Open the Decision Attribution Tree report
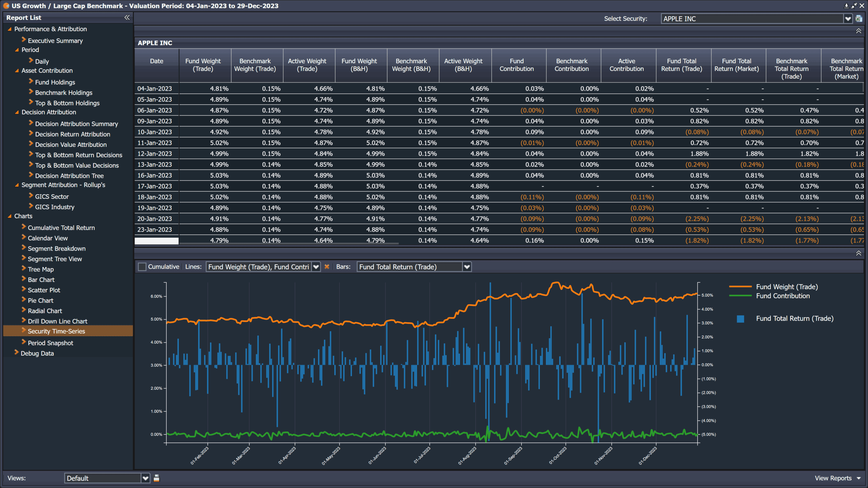Image resolution: width=868 pixels, height=488 pixels. tap(70, 176)
